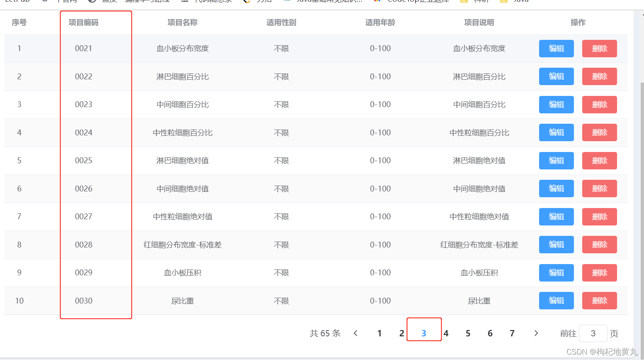
Task: Jump to page 5
Action: (x=468, y=333)
